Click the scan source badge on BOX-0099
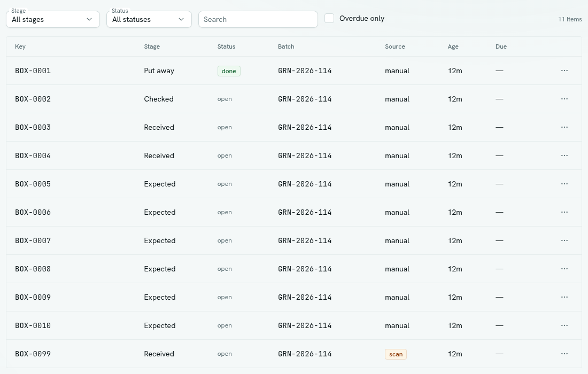Viewport: 588px width, 374px height. tap(396, 354)
